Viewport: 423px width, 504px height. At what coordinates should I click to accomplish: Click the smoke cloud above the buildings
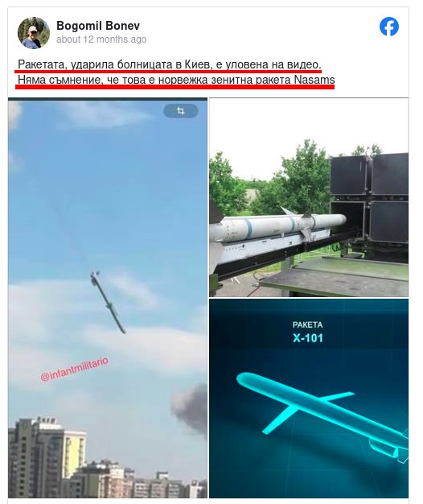189,410
